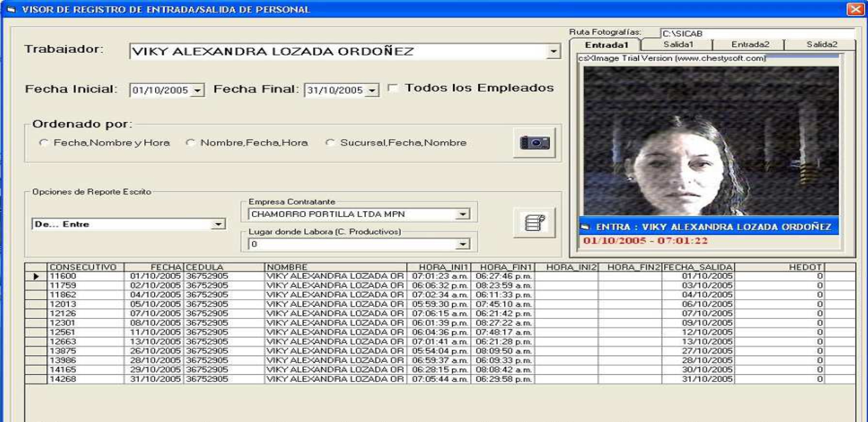The image size is (868, 422).
Task: Switch to the Entrada2 photo tab
Action: pos(749,45)
